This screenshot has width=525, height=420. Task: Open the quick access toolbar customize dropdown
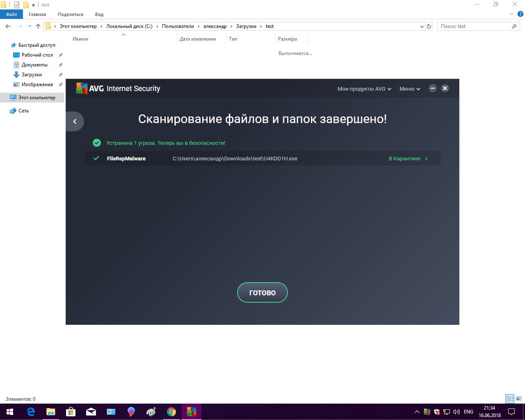(33, 5)
